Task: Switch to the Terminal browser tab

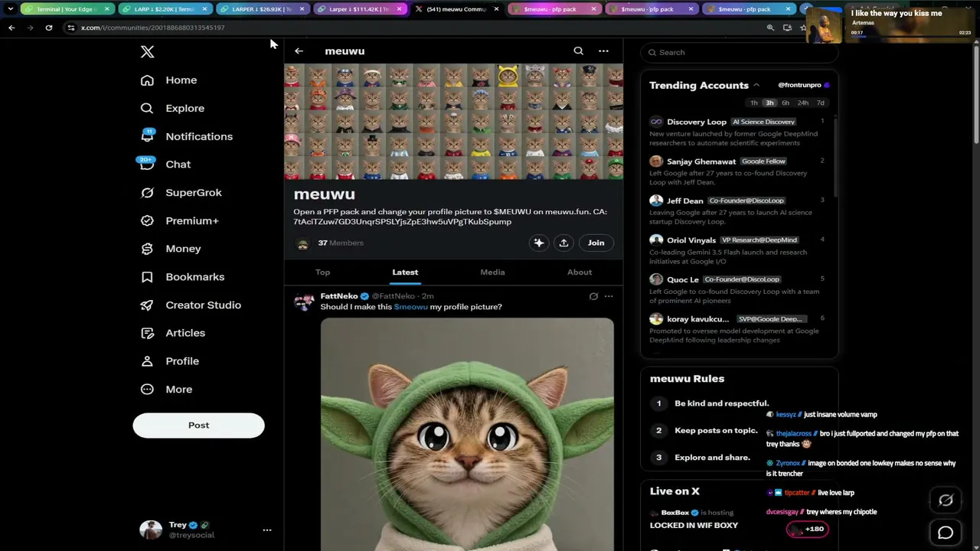Action: click(67, 9)
